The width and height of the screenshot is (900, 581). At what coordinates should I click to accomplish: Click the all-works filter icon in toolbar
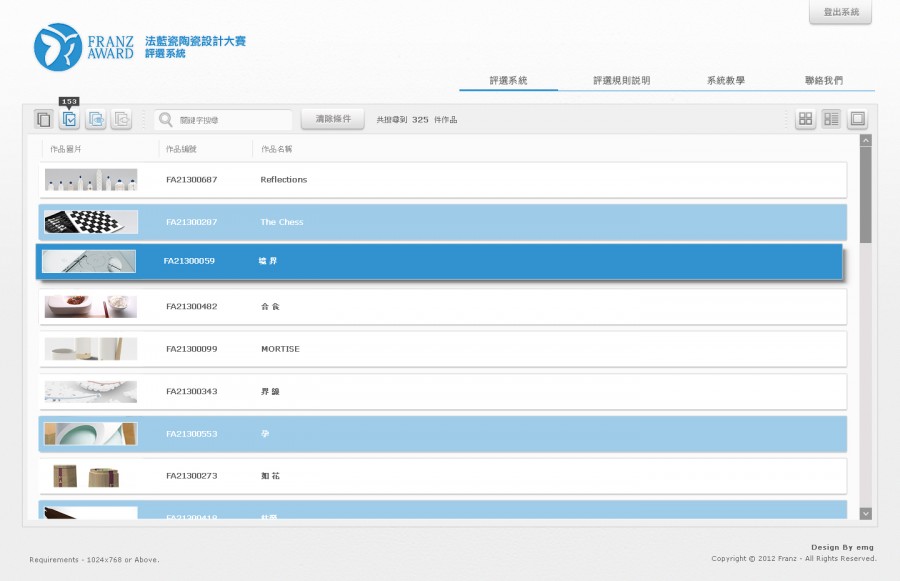[x=43, y=119]
